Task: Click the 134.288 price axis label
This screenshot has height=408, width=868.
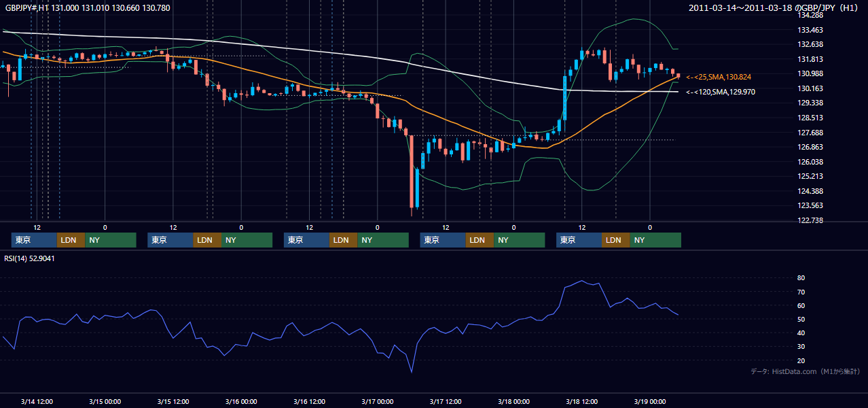Action: point(809,15)
